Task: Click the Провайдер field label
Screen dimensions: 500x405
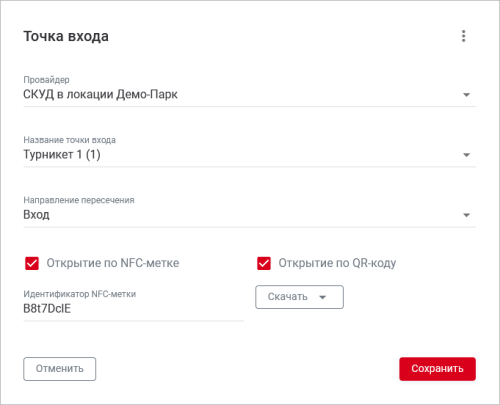Action: [x=46, y=80]
